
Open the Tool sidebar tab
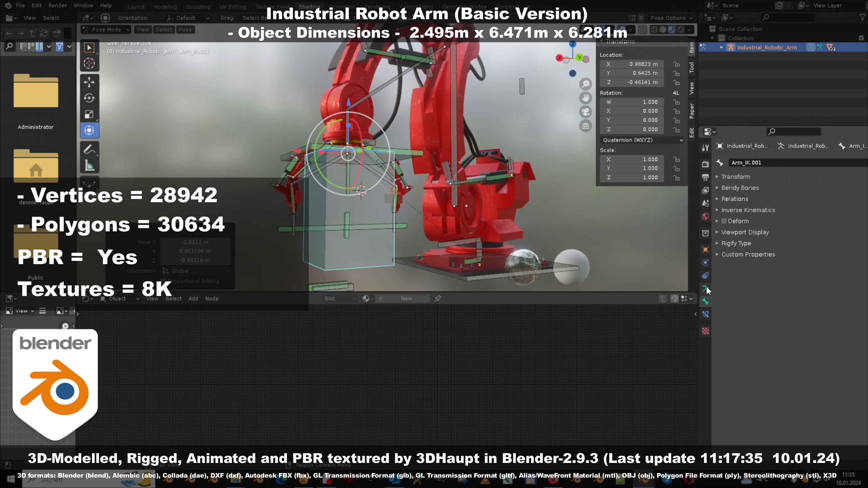pos(691,68)
